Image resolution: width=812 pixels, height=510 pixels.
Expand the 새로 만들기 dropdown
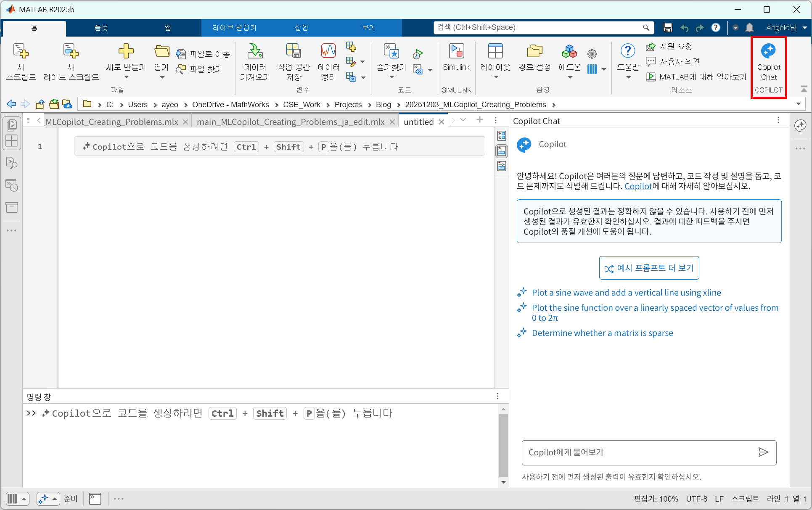coord(126,77)
